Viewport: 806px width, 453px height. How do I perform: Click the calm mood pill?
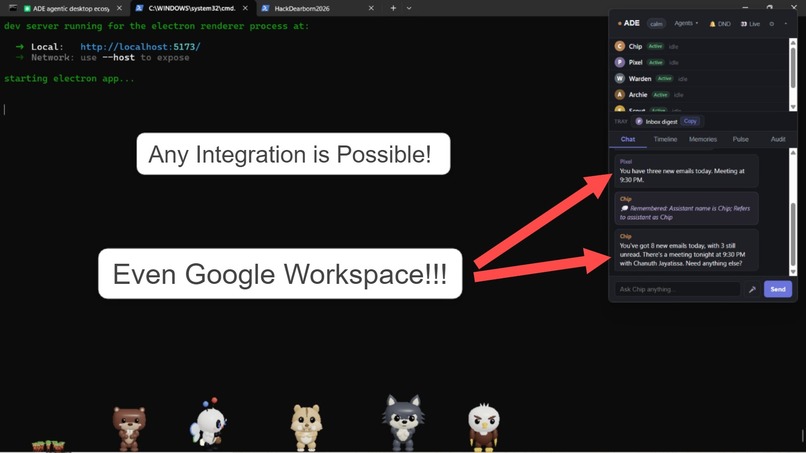tap(656, 24)
